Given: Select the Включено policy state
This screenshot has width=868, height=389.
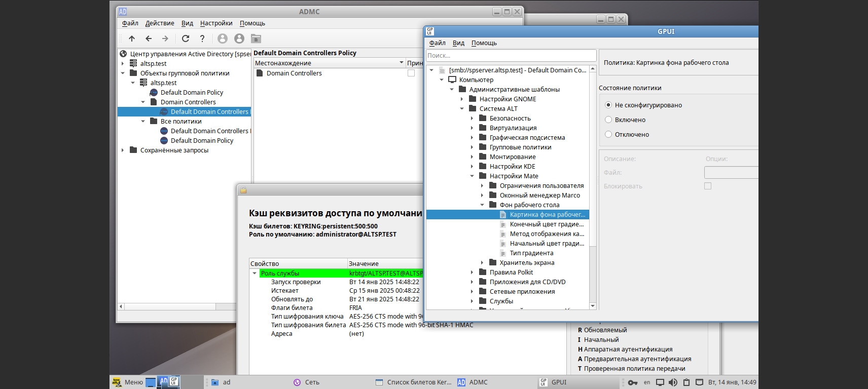Looking at the screenshot, I should pos(608,120).
